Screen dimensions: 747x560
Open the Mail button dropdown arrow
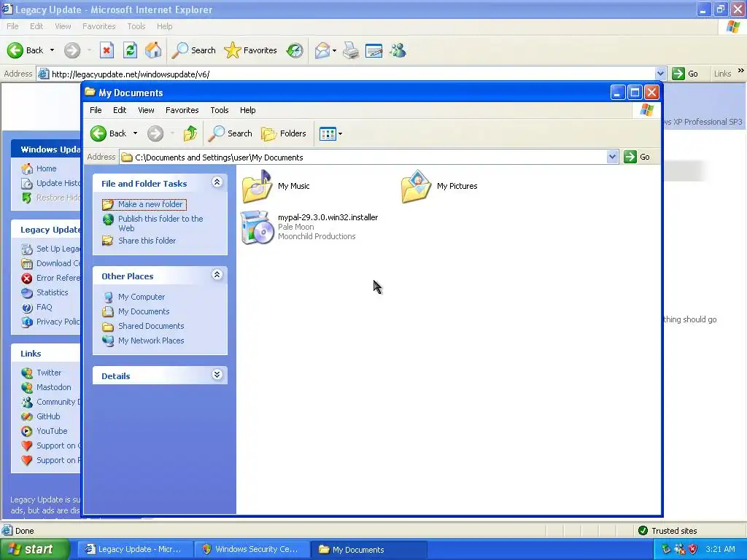334,50
